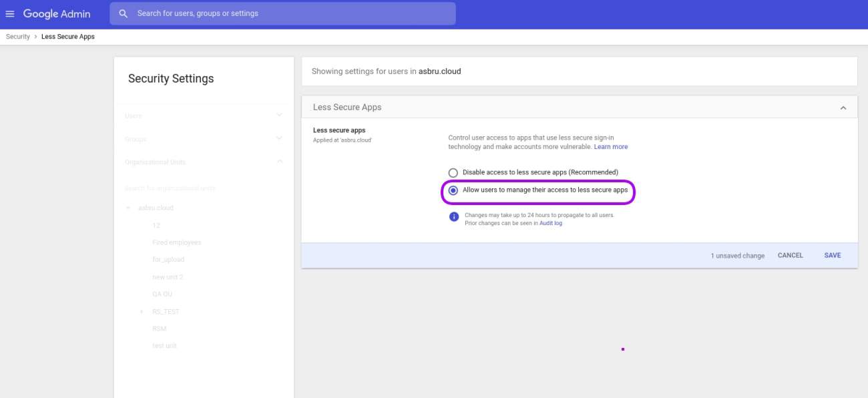Image resolution: width=868 pixels, height=398 pixels.
Task: Click the search magnifier icon in top bar
Action: click(124, 13)
